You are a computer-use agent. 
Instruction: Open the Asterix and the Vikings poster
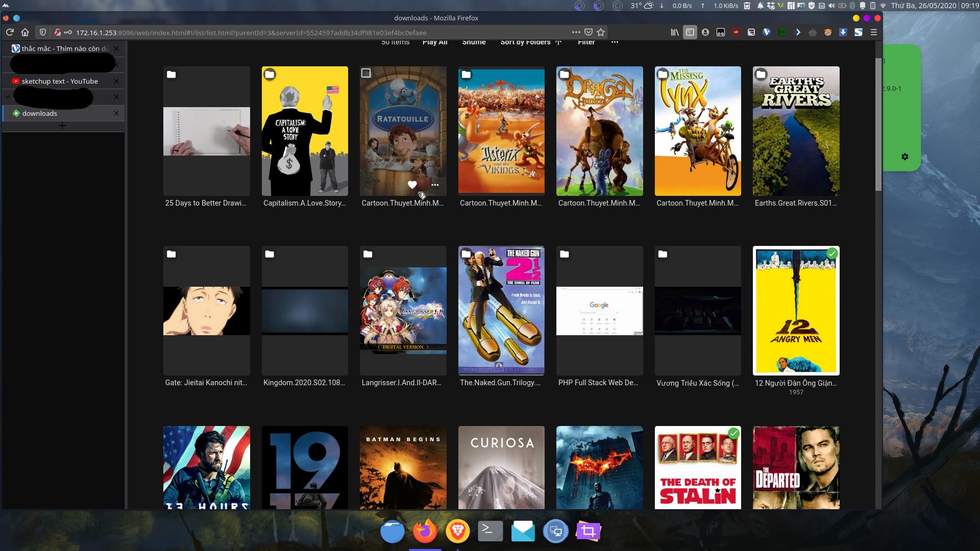(x=501, y=131)
